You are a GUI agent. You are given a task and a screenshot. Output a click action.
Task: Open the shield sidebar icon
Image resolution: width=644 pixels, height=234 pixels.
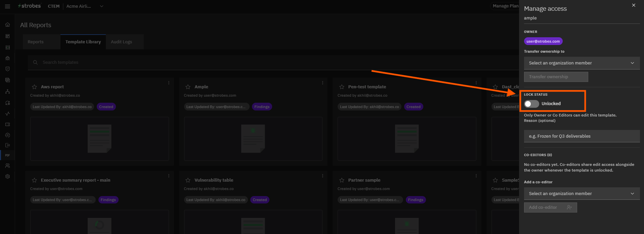click(7, 69)
